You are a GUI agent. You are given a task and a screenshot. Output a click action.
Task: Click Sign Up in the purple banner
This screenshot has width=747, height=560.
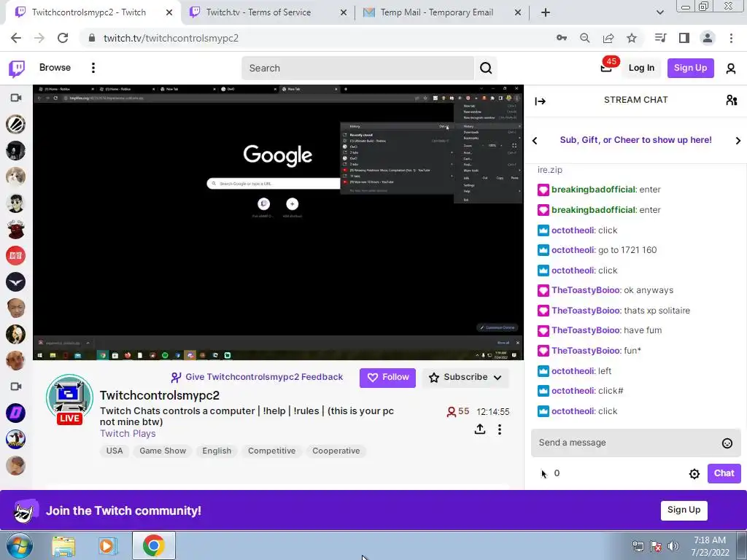(x=684, y=510)
